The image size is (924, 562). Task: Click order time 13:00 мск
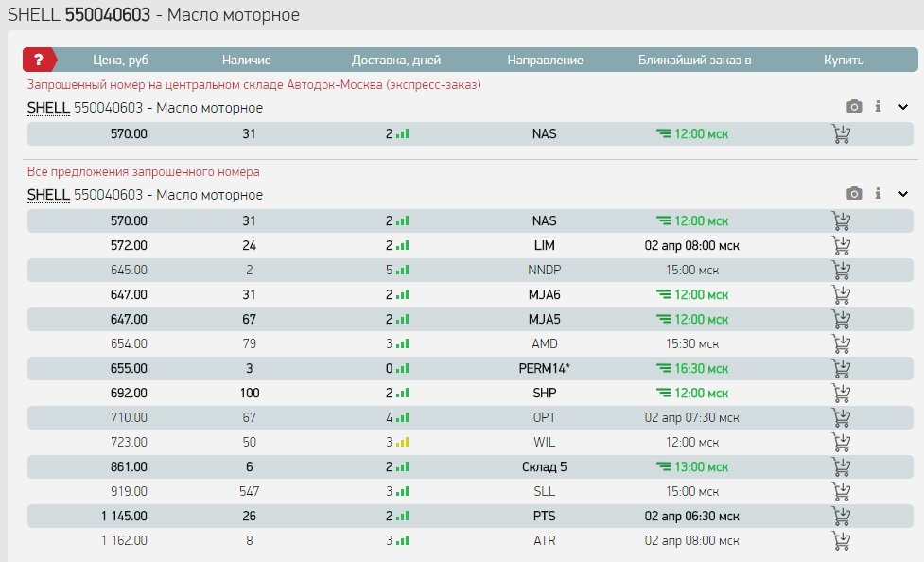[x=701, y=466]
